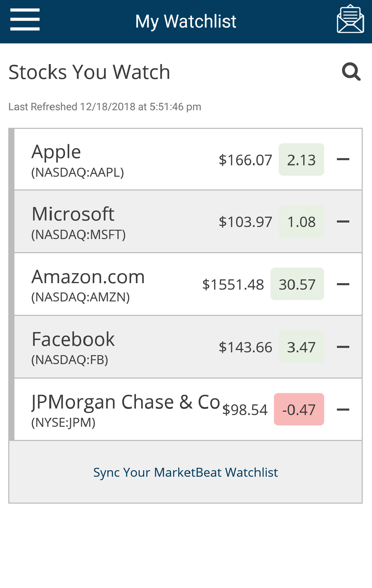Remove Facebook using its minus icon

click(343, 347)
